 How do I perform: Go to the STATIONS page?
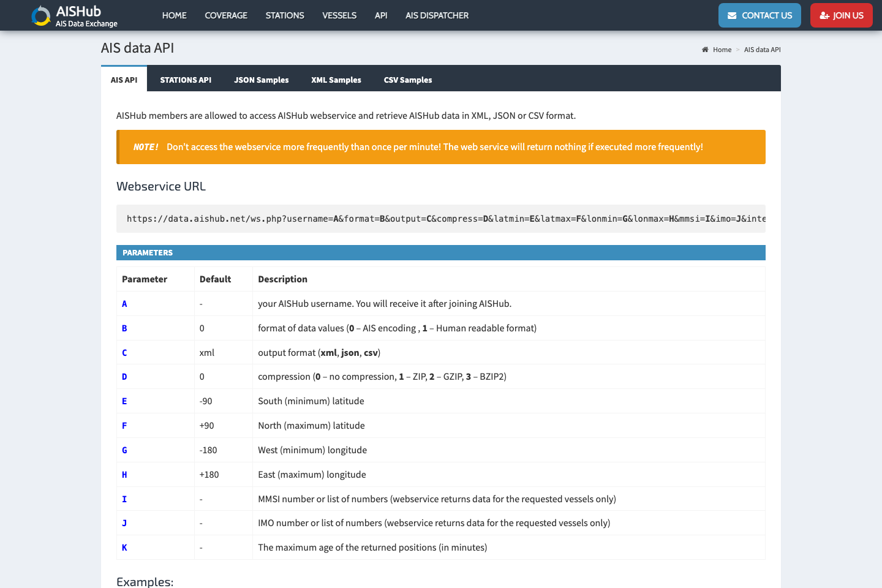tap(284, 15)
